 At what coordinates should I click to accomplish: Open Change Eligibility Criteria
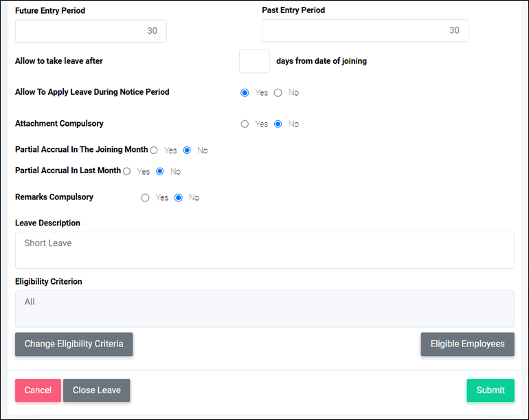(74, 344)
